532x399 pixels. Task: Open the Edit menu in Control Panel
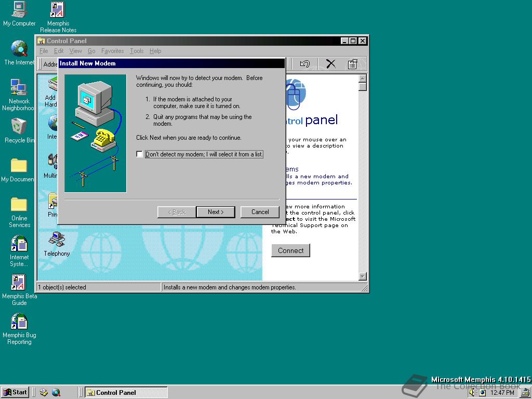coord(59,51)
